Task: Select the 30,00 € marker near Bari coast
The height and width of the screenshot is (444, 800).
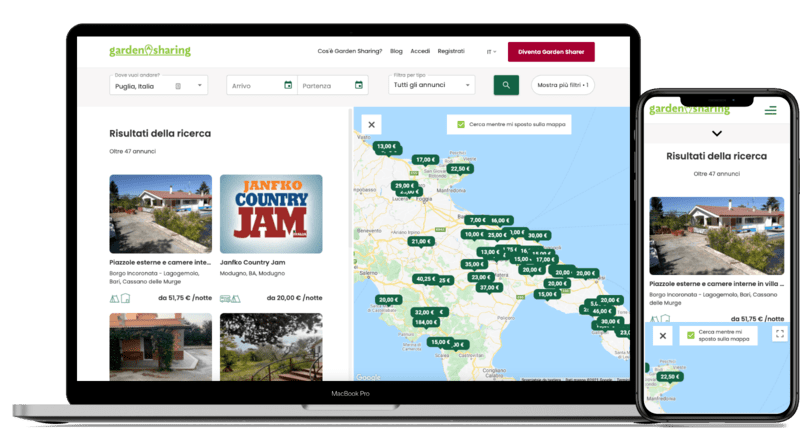Action: tap(538, 235)
